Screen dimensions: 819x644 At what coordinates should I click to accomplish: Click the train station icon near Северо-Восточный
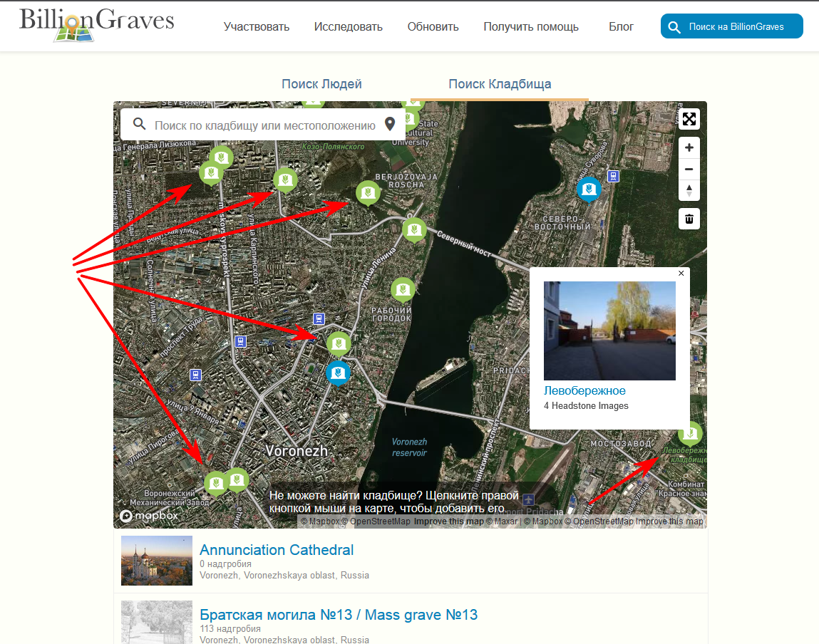point(613,177)
